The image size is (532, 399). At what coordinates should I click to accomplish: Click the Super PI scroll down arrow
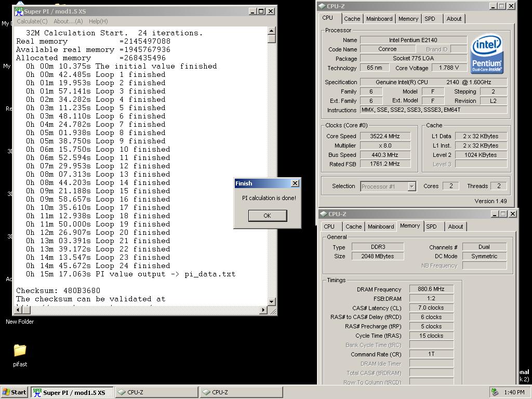[271, 301]
